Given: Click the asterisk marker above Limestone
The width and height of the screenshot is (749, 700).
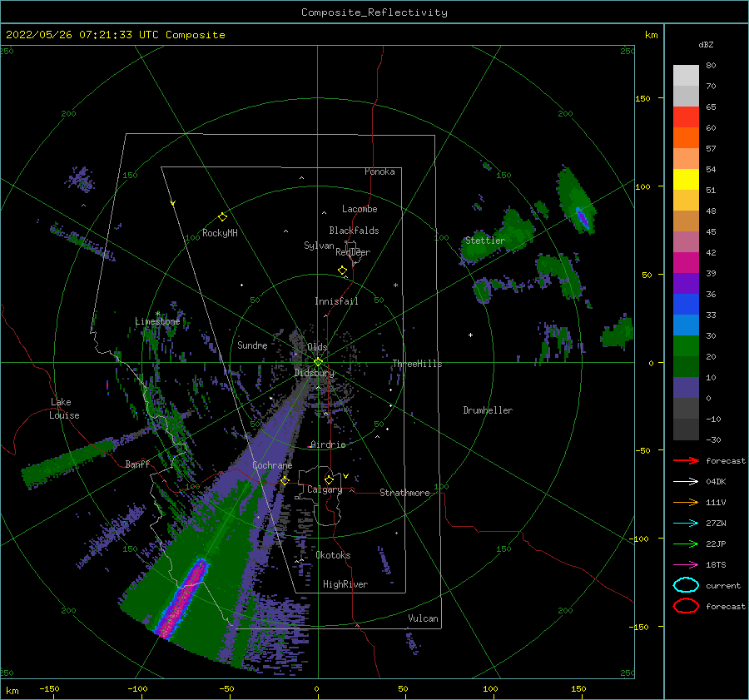Looking at the screenshot, I should pos(157,314).
